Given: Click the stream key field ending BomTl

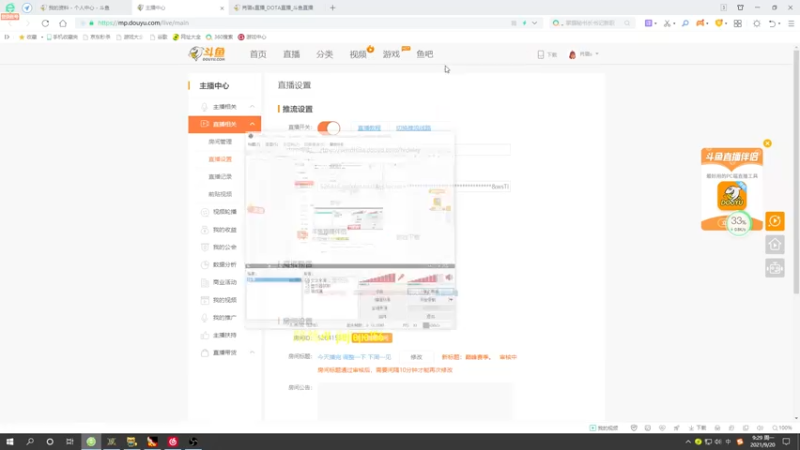Looking at the screenshot, I should click(414, 186).
